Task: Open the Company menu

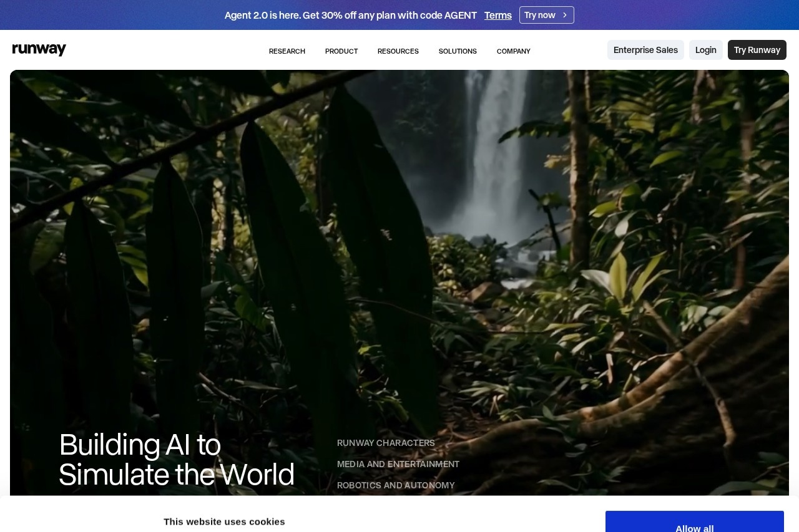Action: pyautogui.click(x=514, y=51)
